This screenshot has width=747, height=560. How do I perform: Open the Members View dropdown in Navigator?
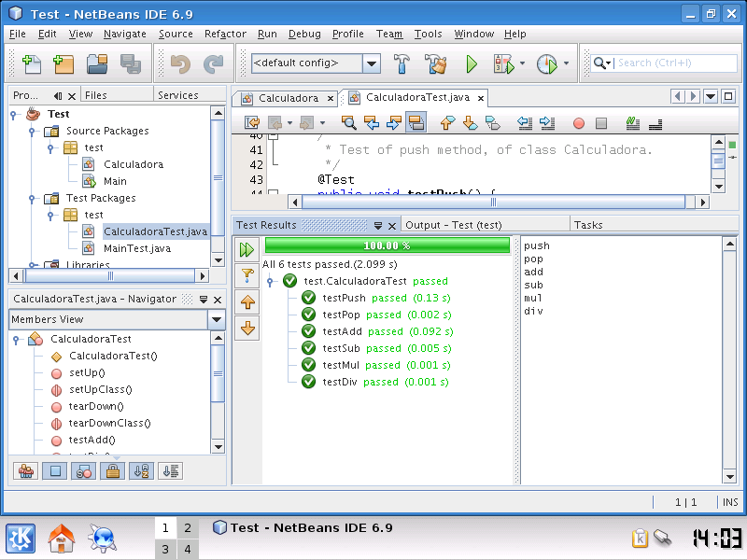pos(217,321)
